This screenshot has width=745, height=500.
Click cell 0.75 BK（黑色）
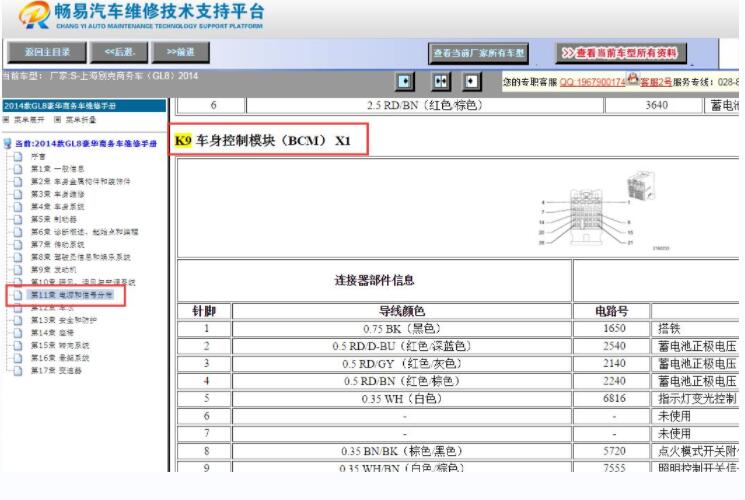pos(401,328)
